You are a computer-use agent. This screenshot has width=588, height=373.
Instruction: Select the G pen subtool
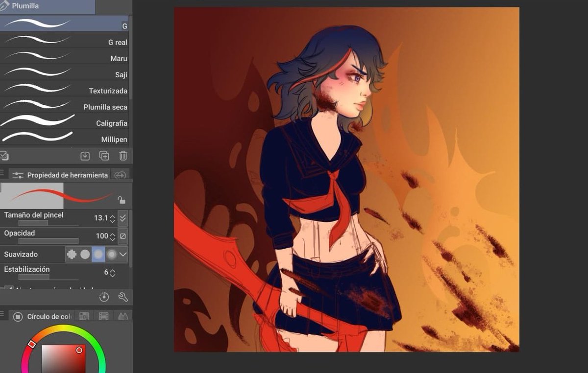(x=64, y=23)
